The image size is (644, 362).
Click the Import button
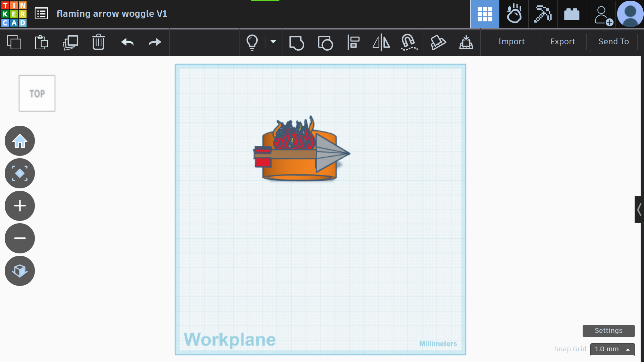point(511,42)
